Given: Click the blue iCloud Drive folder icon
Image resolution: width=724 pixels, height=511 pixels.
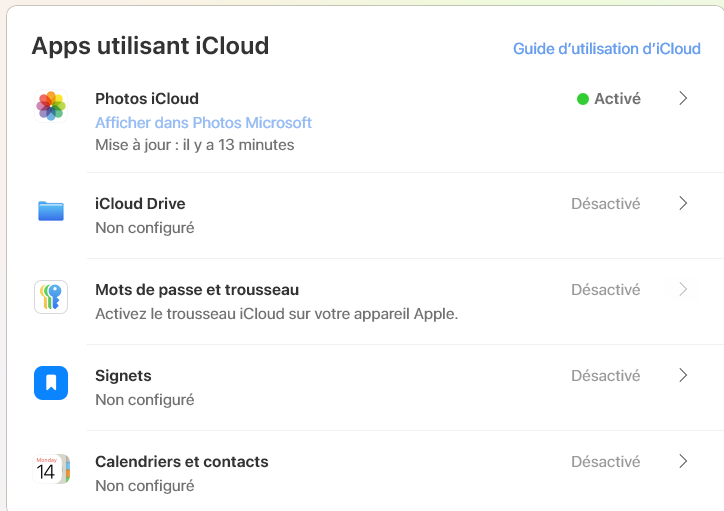Looking at the screenshot, I should click(x=51, y=211).
